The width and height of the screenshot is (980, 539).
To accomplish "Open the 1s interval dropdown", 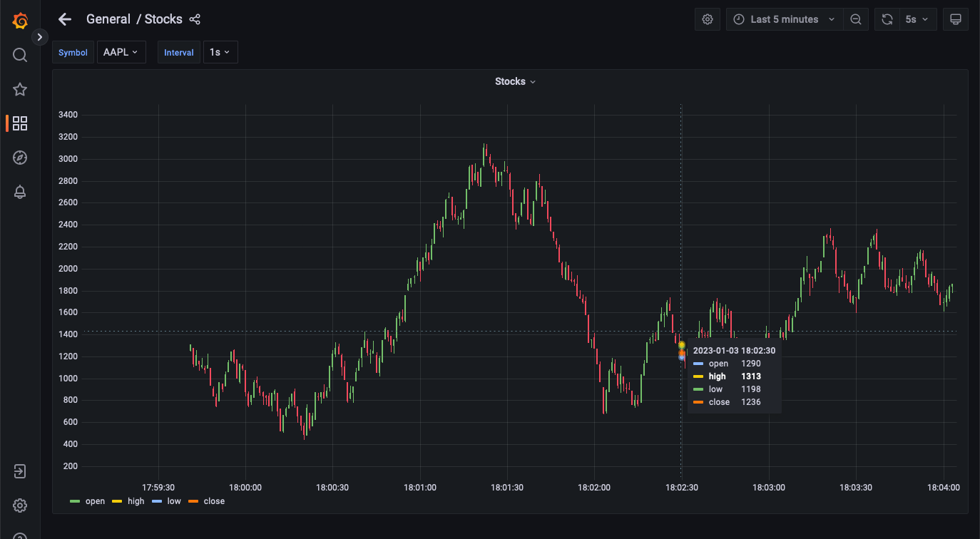I will [220, 52].
